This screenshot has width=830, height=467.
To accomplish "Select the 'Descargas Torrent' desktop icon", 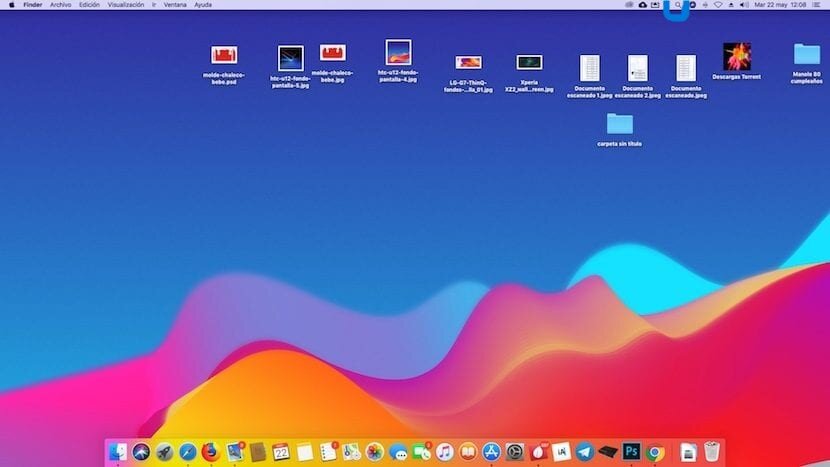I will 736,61.
